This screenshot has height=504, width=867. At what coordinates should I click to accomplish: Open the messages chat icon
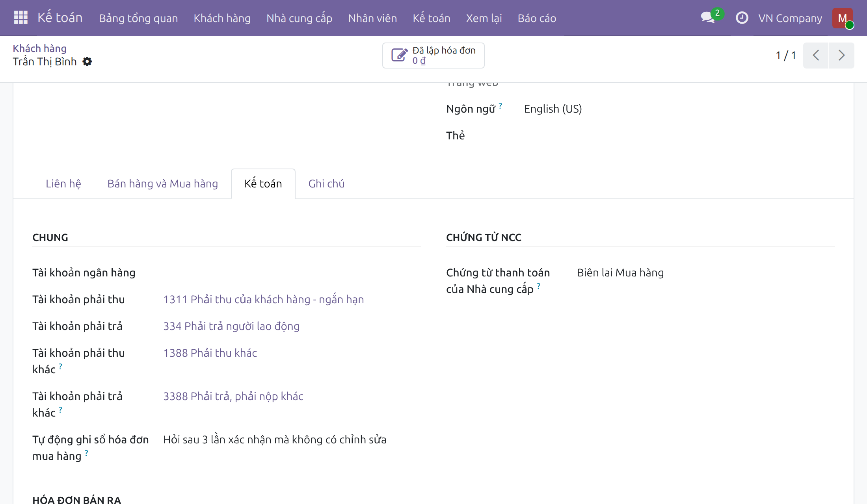(708, 18)
